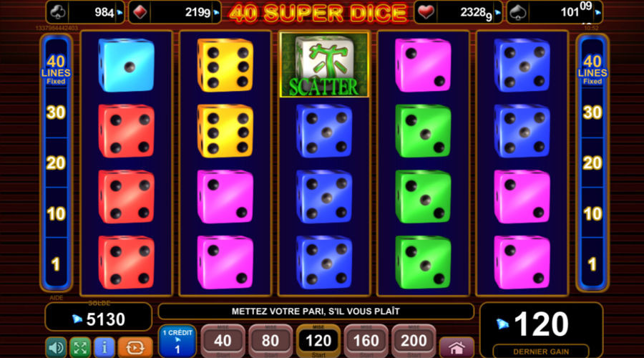Select the 40 bet button

(223, 341)
